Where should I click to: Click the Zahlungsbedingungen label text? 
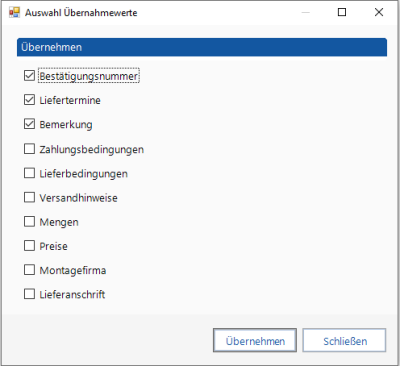click(x=91, y=149)
